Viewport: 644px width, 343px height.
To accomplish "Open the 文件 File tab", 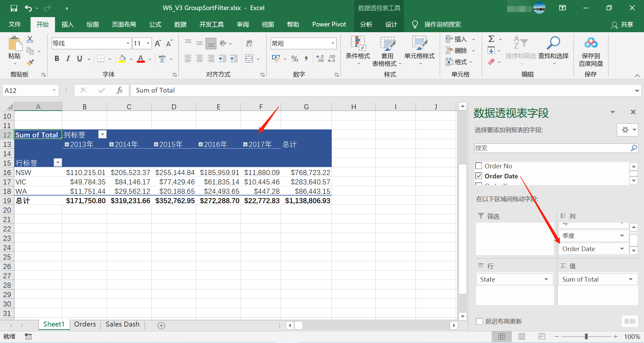I will [x=15, y=24].
